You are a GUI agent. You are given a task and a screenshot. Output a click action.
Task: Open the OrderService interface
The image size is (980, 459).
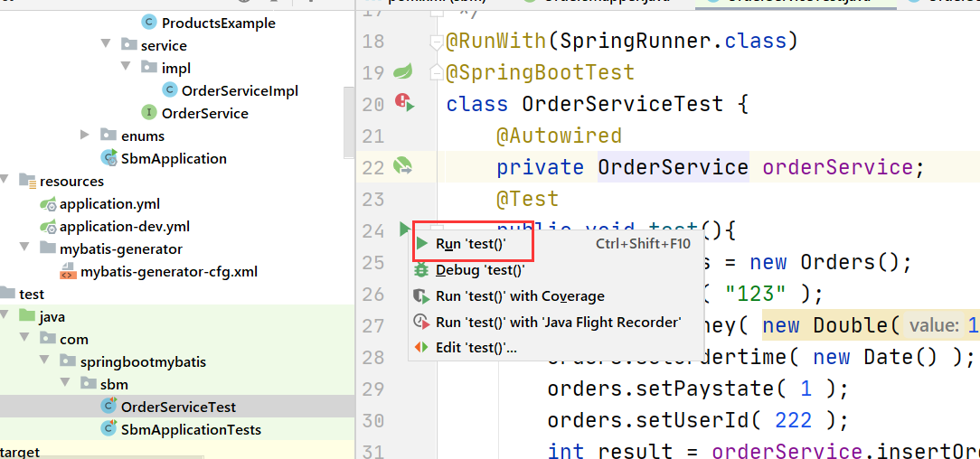pos(205,113)
